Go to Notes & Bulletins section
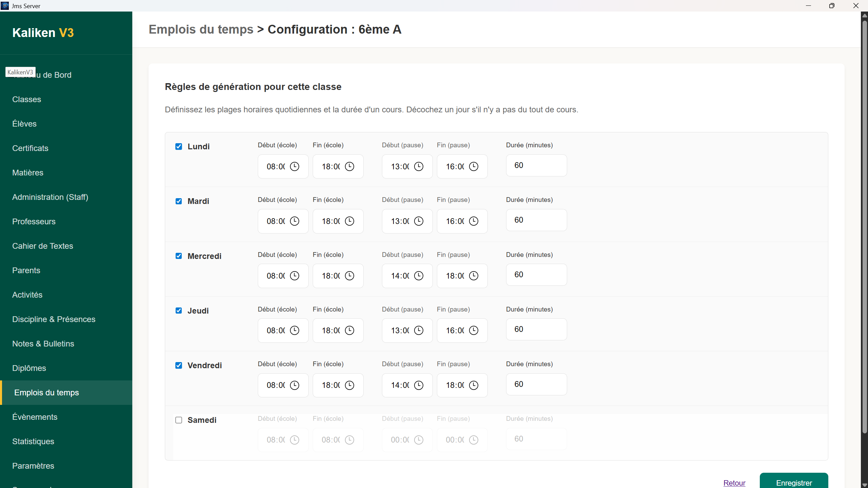 [x=43, y=344]
